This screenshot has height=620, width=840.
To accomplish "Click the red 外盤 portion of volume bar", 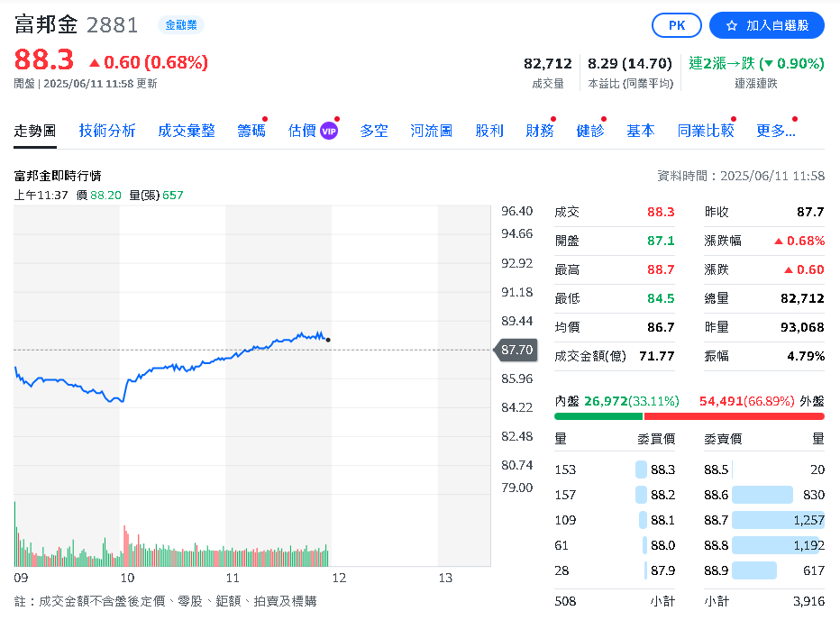I will [x=734, y=416].
